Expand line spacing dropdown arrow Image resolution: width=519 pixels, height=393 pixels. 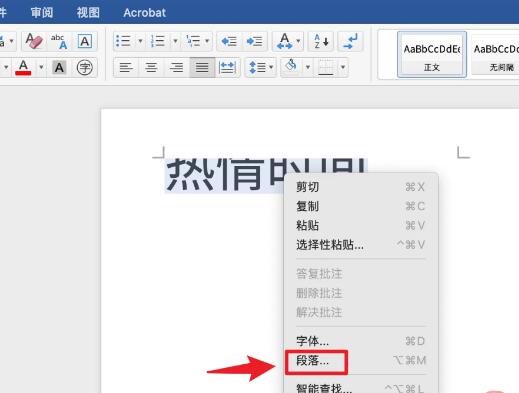[271, 68]
